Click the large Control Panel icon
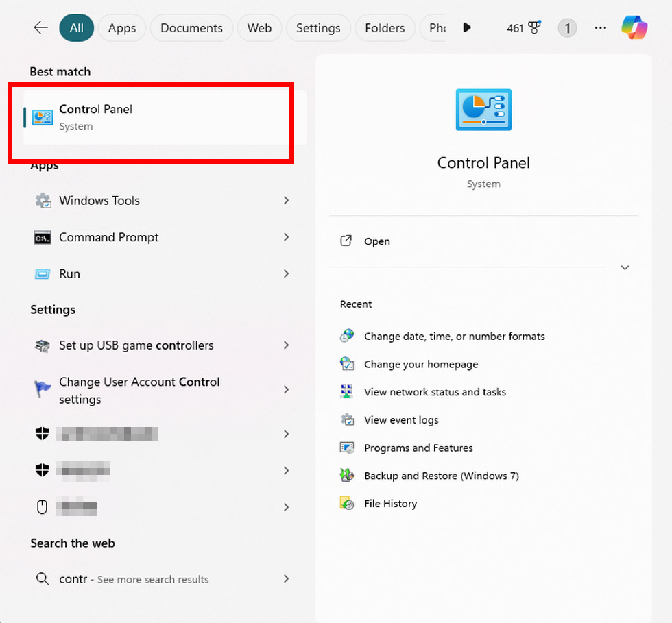This screenshot has width=672, height=623. (483, 110)
